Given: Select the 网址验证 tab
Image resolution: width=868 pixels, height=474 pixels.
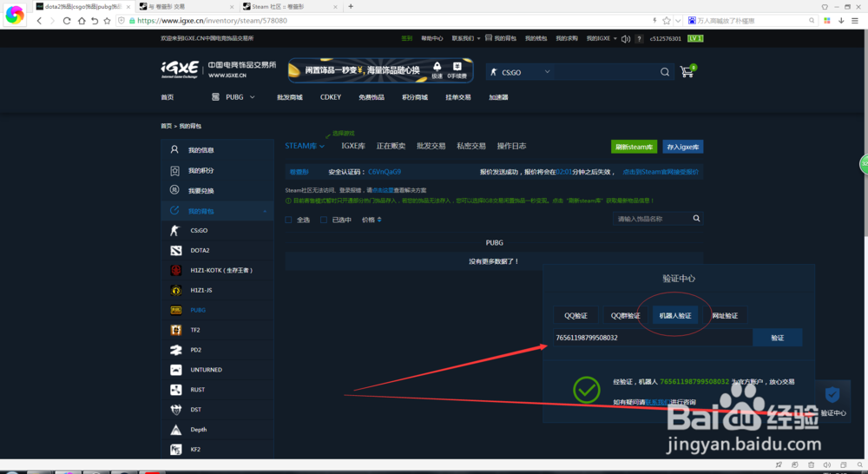Looking at the screenshot, I should pyautogui.click(x=725, y=316).
